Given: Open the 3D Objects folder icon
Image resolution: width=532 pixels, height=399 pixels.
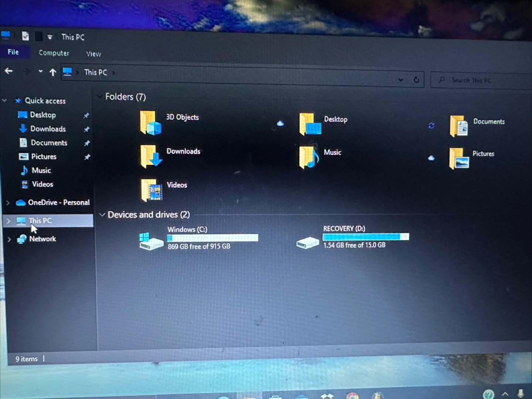Looking at the screenshot, I should tap(150, 123).
